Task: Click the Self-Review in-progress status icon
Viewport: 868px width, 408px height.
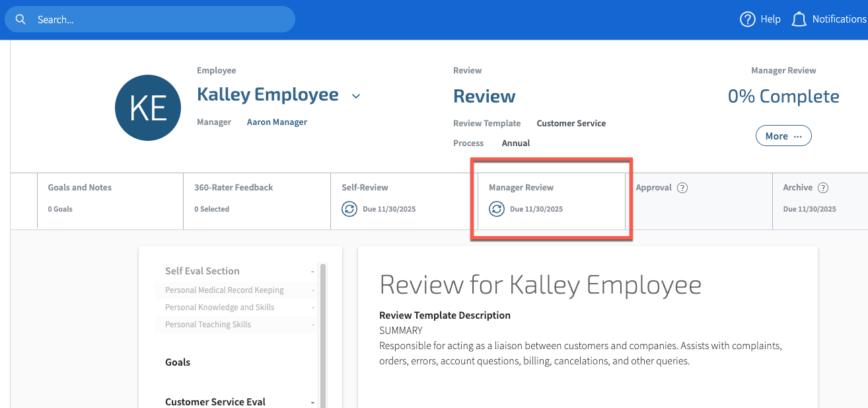Action: (x=349, y=209)
